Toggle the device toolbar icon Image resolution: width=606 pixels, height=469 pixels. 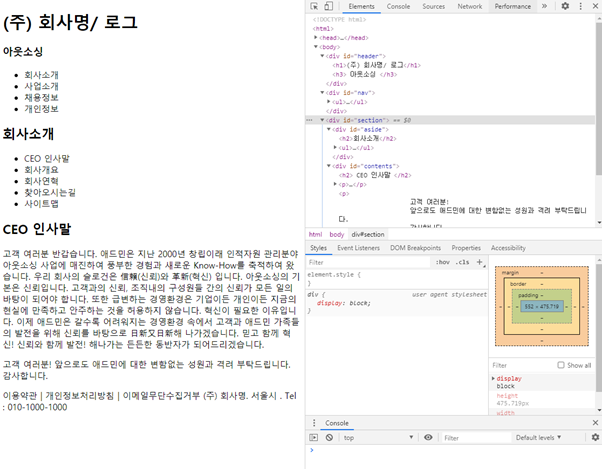[328, 6]
